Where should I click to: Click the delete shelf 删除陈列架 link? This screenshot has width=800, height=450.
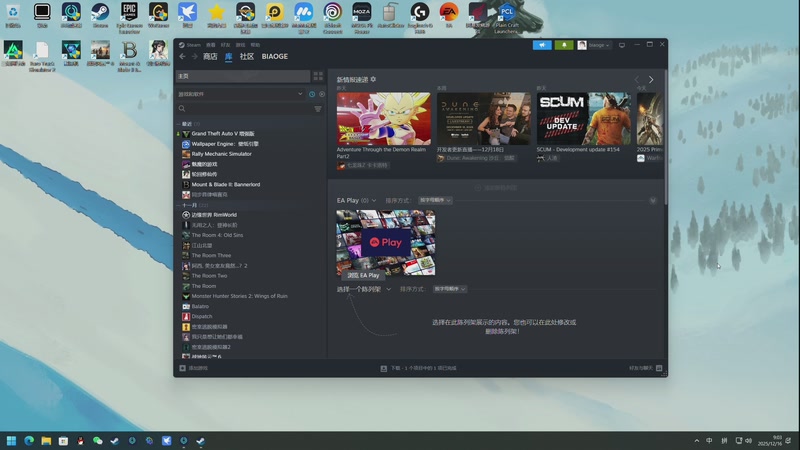pyautogui.click(x=501, y=332)
